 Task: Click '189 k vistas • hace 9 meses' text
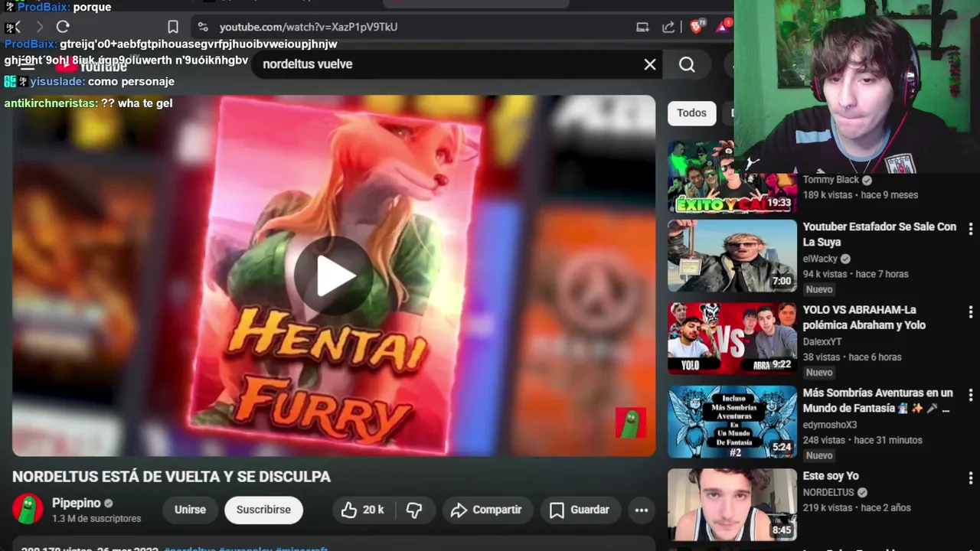[x=860, y=194]
